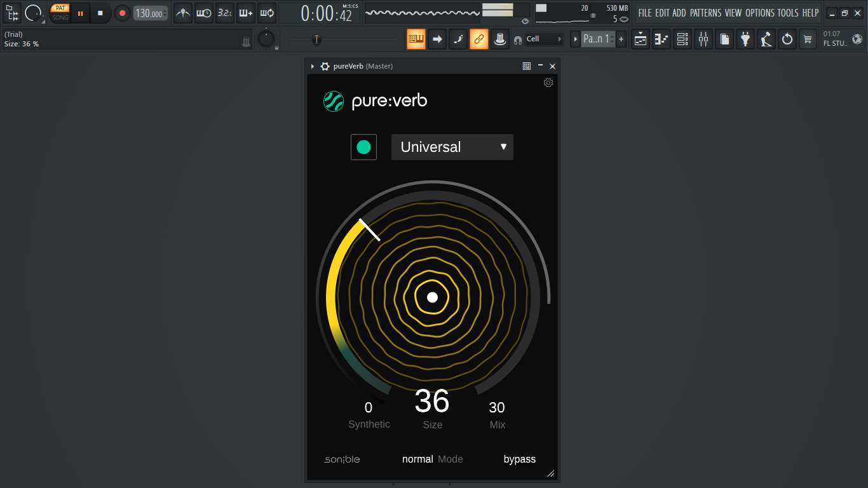Click the detached-window grid icon in pureVerb title
Viewport: 868px width, 488px height.
pyautogui.click(x=527, y=66)
